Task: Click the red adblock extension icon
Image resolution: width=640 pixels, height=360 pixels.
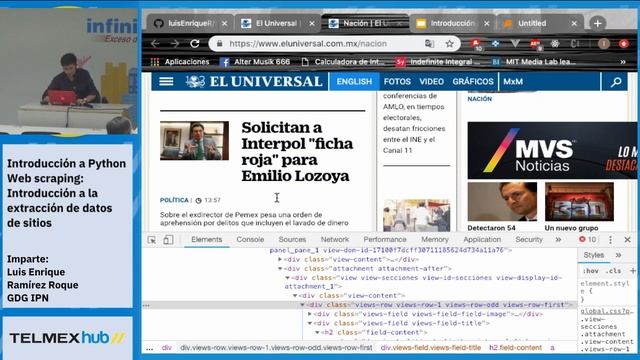Action: [x=476, y=44]
